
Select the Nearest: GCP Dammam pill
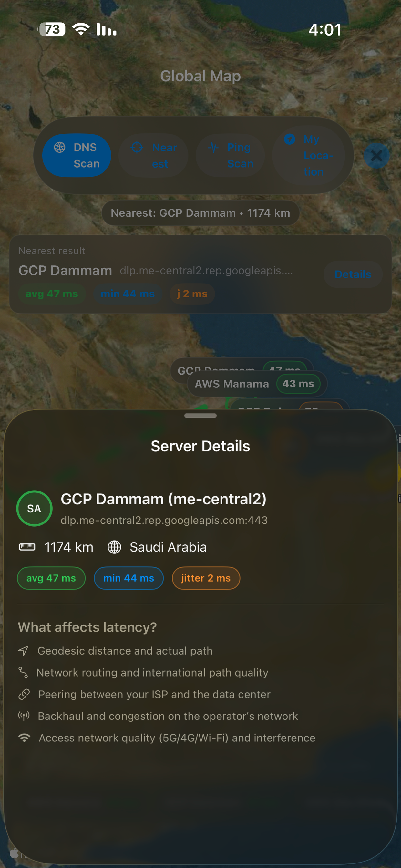pyautogui.click(x=200, y=213)
